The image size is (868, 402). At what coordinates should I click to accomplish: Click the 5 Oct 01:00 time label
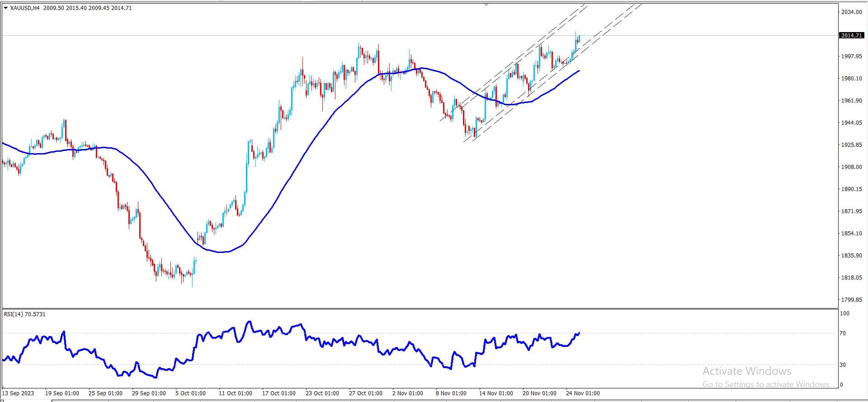pos(190,393)
